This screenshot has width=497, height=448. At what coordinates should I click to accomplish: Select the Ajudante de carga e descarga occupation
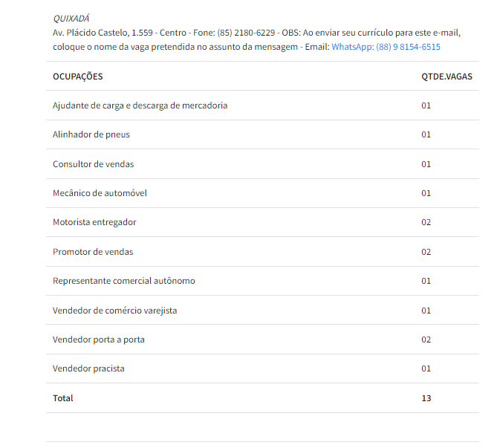(140, 105)
